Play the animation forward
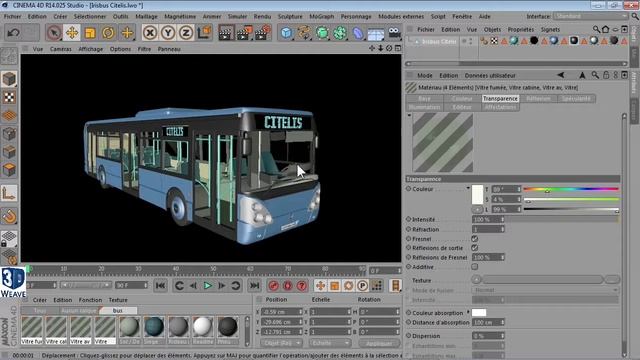Image resolution: width=640 pixels, height=360 pixels. (207, 286)
